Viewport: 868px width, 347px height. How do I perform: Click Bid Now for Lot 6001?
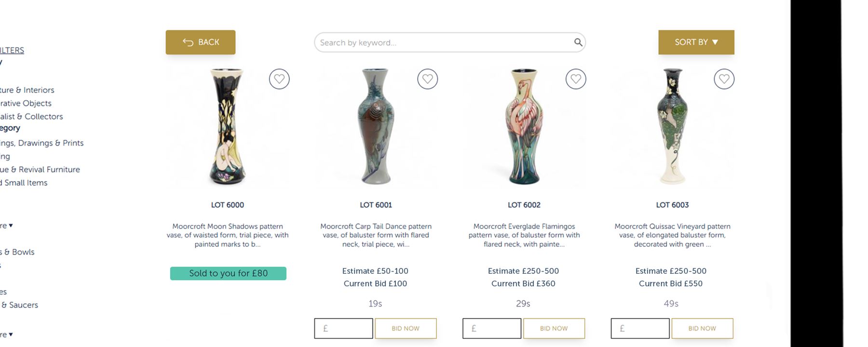pyautogui.click(x=406, y=328)
